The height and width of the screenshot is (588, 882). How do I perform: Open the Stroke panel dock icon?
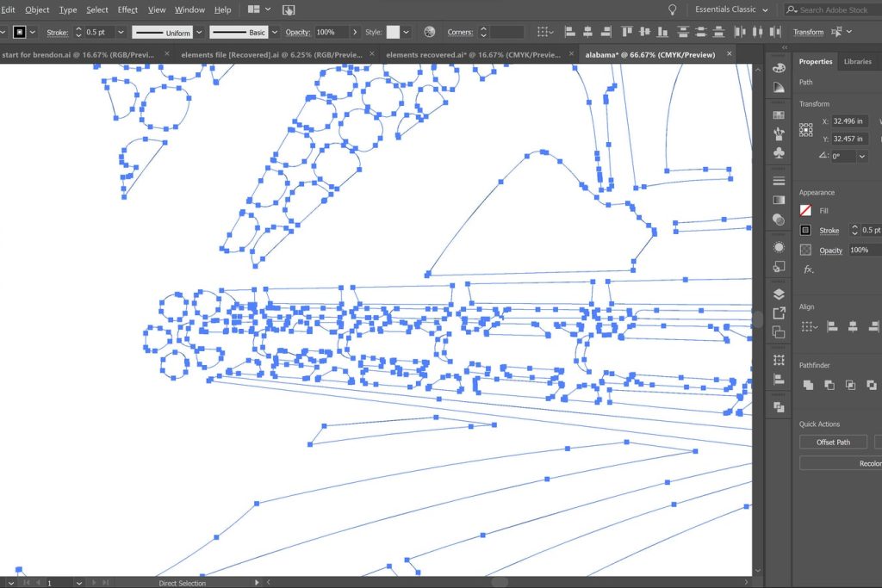779,181
